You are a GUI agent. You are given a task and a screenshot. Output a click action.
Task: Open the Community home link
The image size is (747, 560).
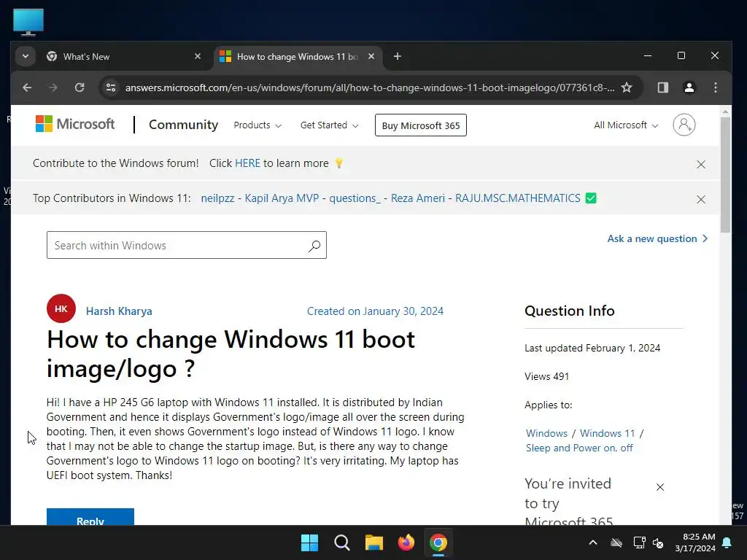pos(183,125)
